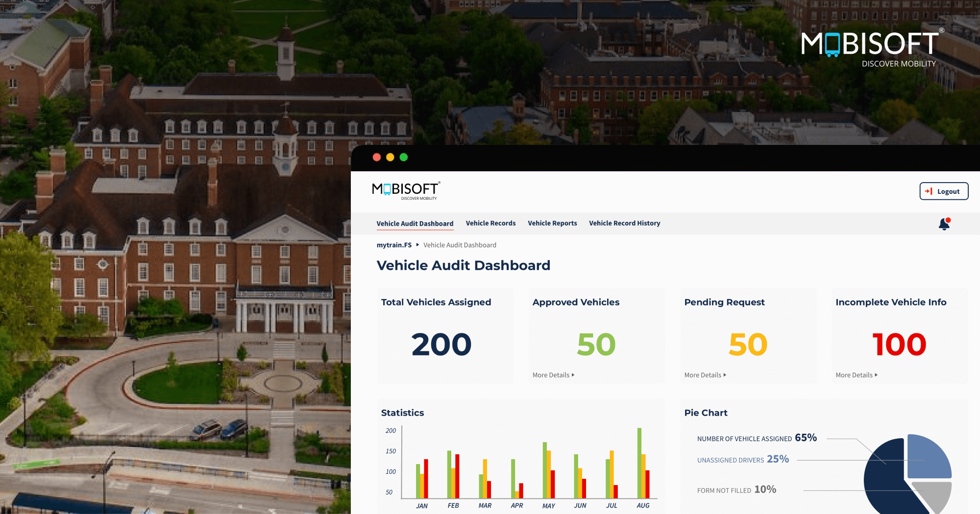Click the yellow window minimize dot
The image size is (980, 514).
(390, 157)
